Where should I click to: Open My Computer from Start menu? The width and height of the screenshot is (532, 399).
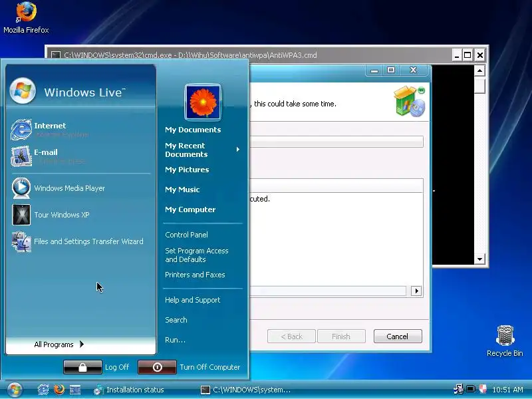point(190,209)
